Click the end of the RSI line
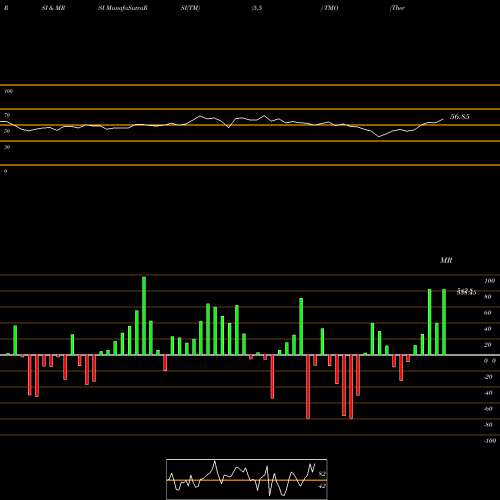 [x=443, y=119]
